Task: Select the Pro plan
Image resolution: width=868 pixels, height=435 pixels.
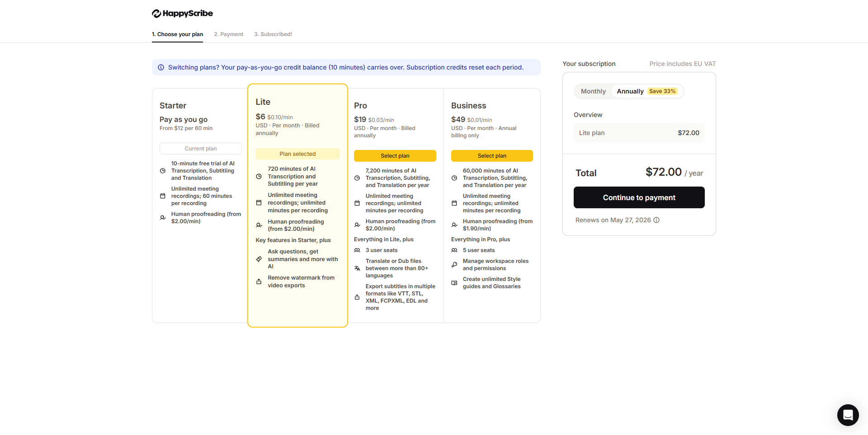Action: point(395,156)
